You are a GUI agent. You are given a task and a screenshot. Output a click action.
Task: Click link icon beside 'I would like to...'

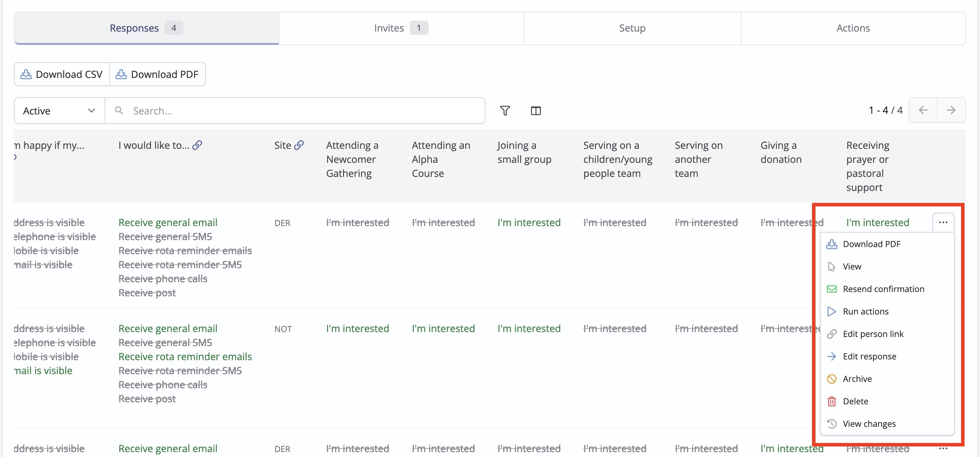click(x=197, y=145)
